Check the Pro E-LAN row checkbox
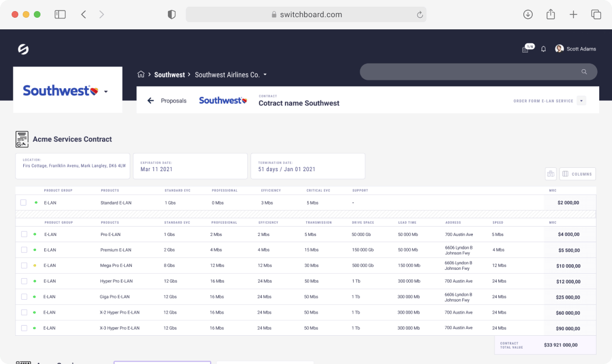The image size is (612, 364). 24,234
